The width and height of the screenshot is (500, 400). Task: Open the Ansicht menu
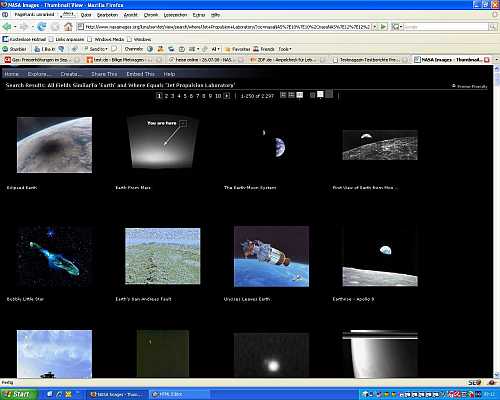pos(131,15)
